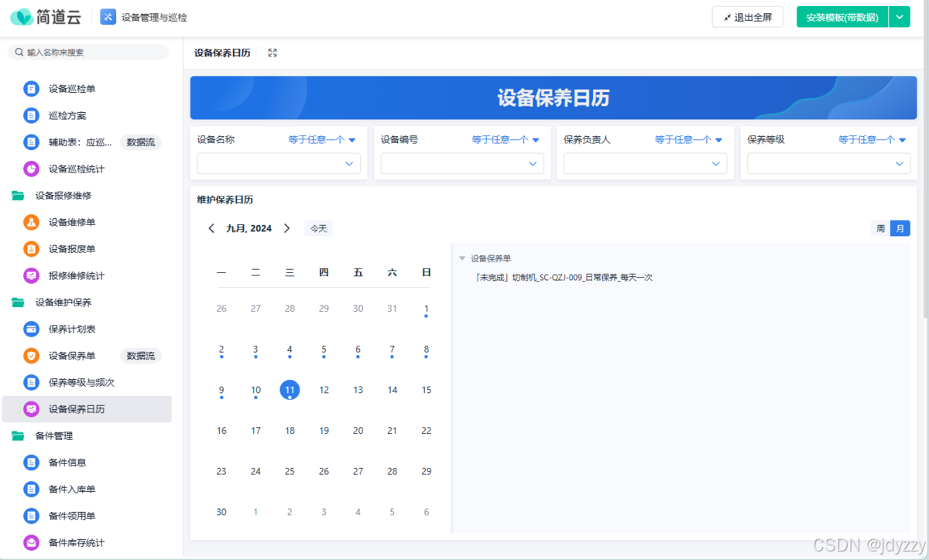Select September 5 in calendar
The height and width of the screenshot is (560, 929).
(x=324, y=350)
